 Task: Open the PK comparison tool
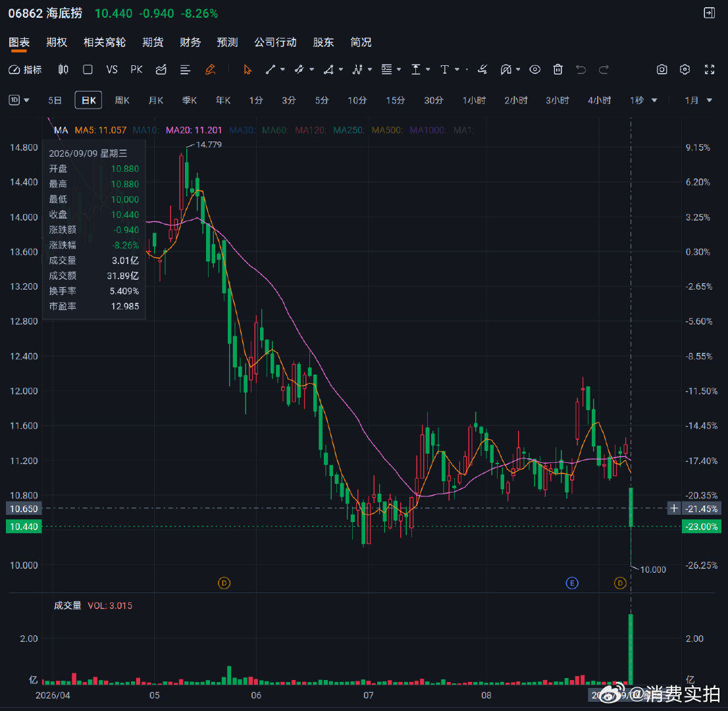(x=136, y=70)
